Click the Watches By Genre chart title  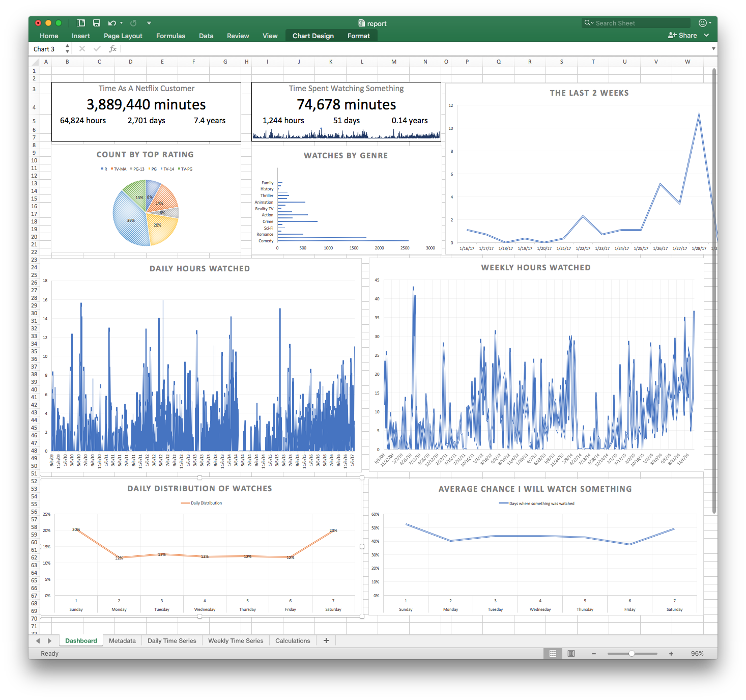tap(346, 155)
